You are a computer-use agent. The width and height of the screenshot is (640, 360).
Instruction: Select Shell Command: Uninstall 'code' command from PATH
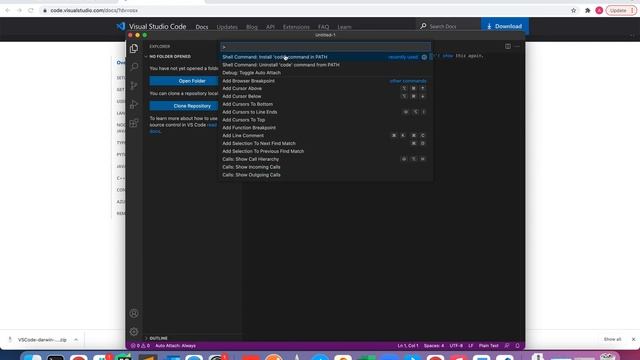(325, 65)
